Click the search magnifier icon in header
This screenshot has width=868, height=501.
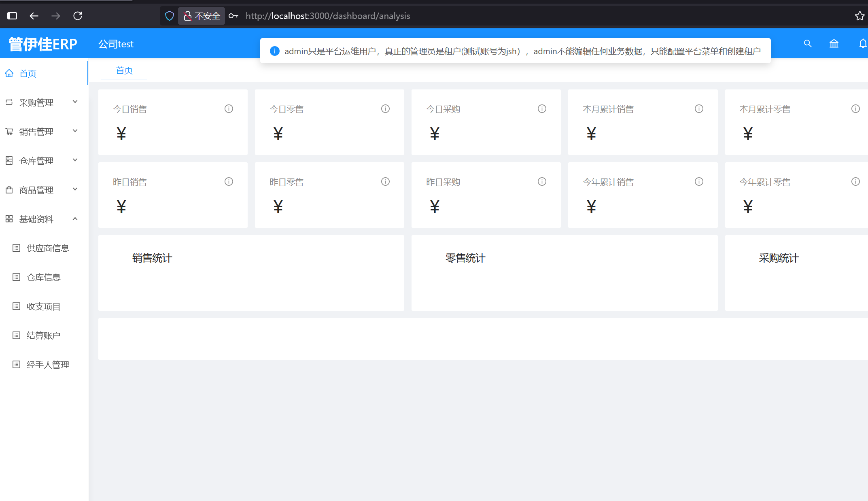(807, 44)
